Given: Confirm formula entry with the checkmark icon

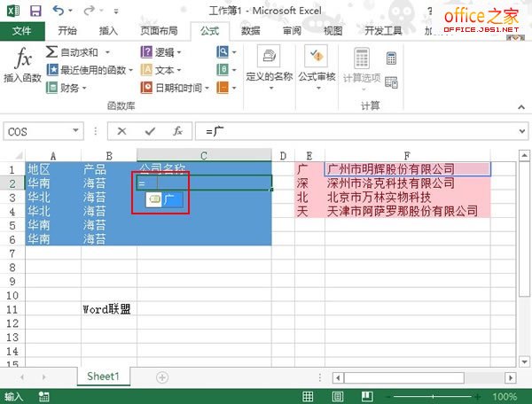Looking at the screenshot, I should [x=150, y=131].
